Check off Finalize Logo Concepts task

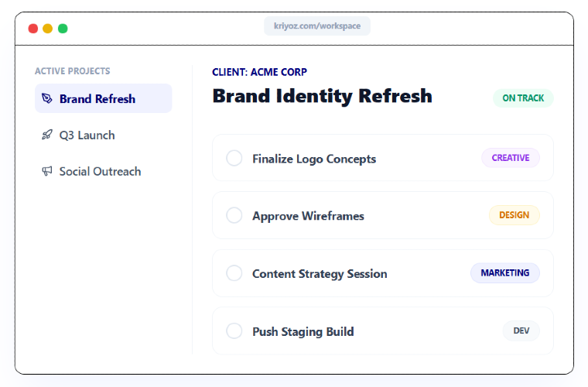pyautogui.click(x=234, y=158)
